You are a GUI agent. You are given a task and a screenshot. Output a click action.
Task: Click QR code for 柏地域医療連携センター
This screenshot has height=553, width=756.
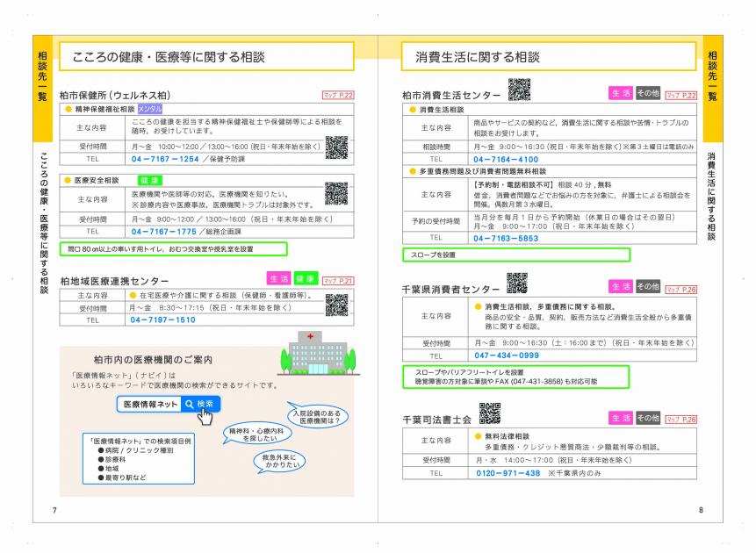(x=336, y=305)
